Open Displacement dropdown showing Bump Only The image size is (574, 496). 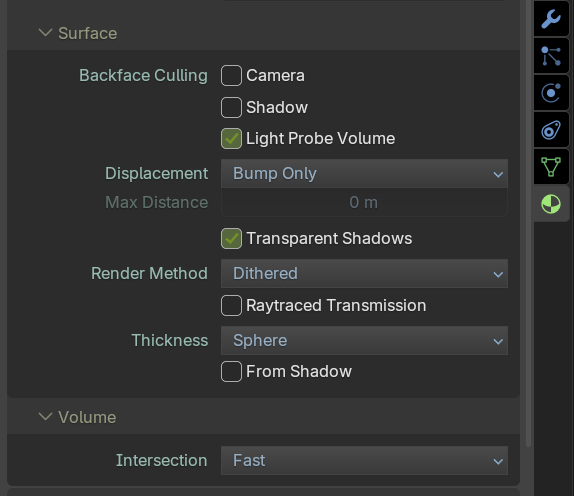[364, 174]
